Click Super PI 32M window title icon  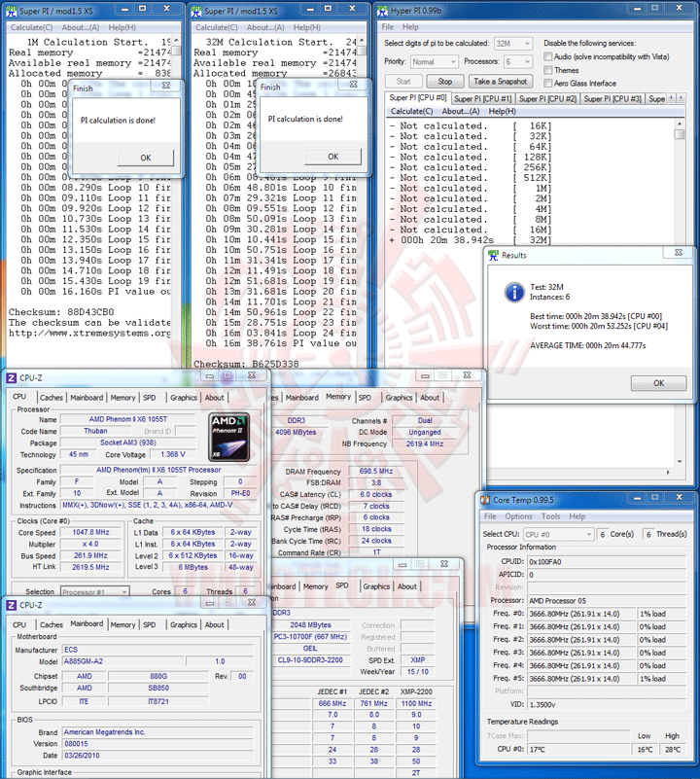(x=196, y=11)
